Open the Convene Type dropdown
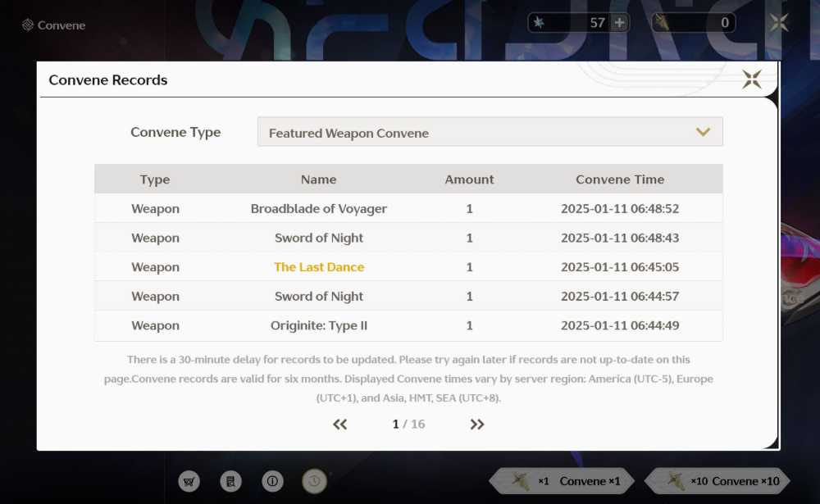Screen dimensions: 820x504 pos(490,132)
